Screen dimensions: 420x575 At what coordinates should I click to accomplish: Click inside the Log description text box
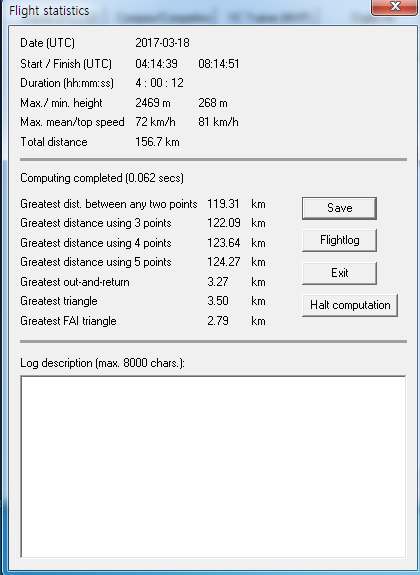213,466
